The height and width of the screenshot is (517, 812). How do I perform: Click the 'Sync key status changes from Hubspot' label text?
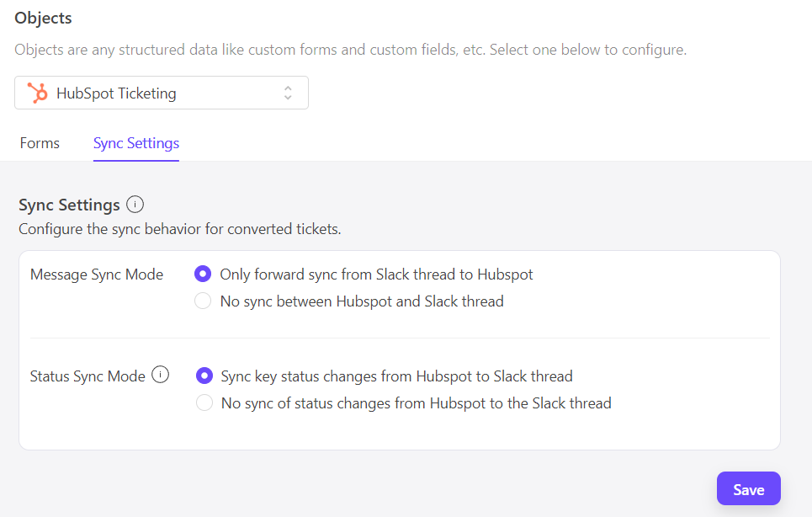click(396, 376)
